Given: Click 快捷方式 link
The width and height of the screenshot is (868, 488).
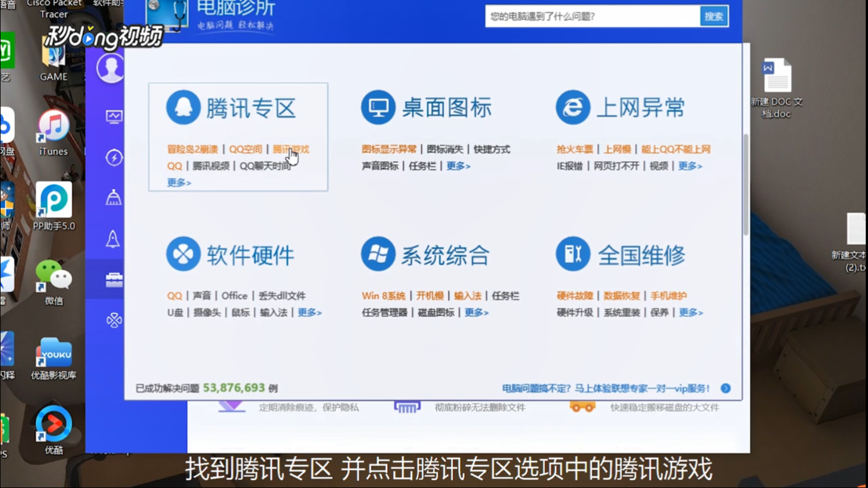Looking at the screenshot, I should (x=492, y=149).
